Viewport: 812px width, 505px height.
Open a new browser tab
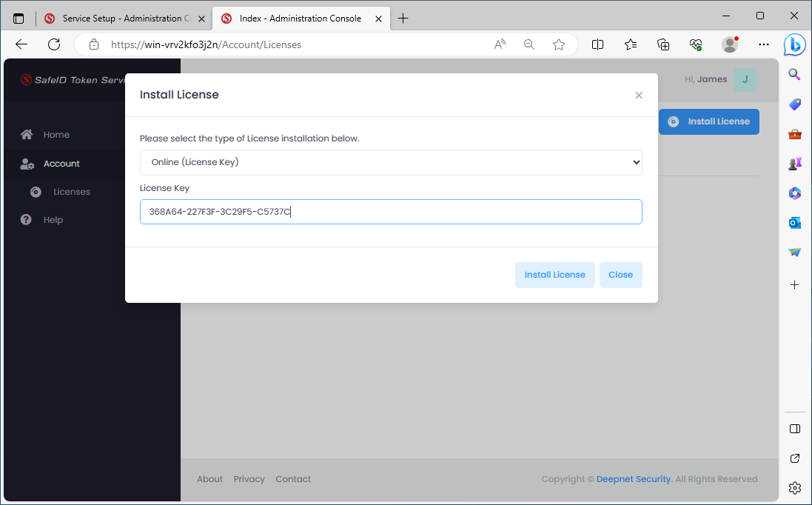pyautogui.click(x=403, y=18)
